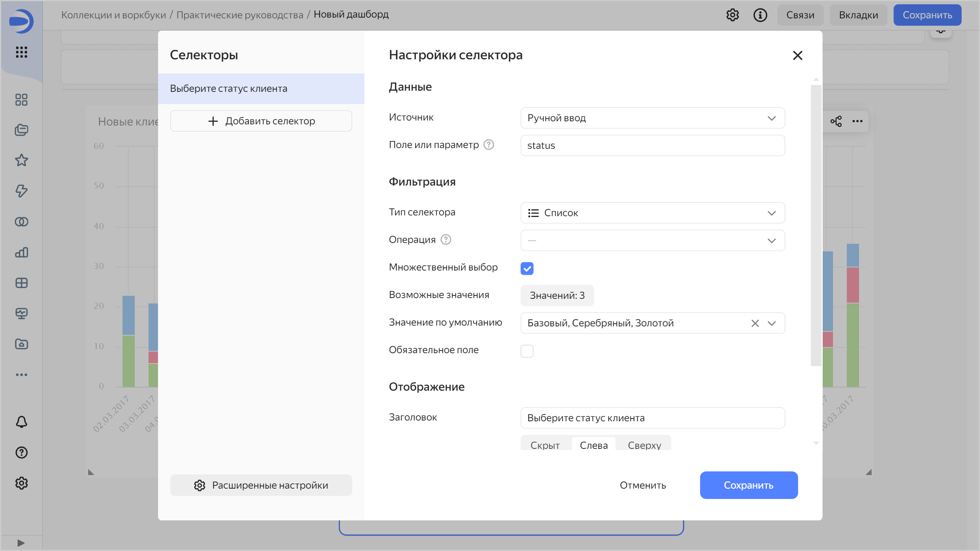Open the charts bar icon in sidebar
The width and height of the screenshot is (980, 551).
[21, 252]
